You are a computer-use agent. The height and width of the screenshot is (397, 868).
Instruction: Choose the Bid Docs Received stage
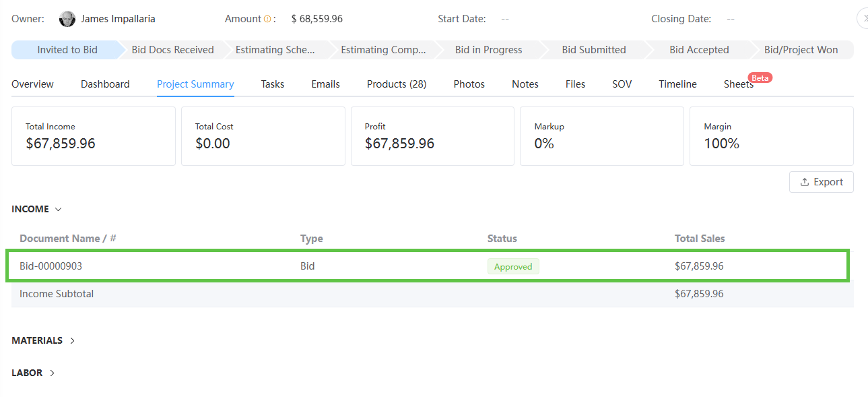(x=172, y=50)
